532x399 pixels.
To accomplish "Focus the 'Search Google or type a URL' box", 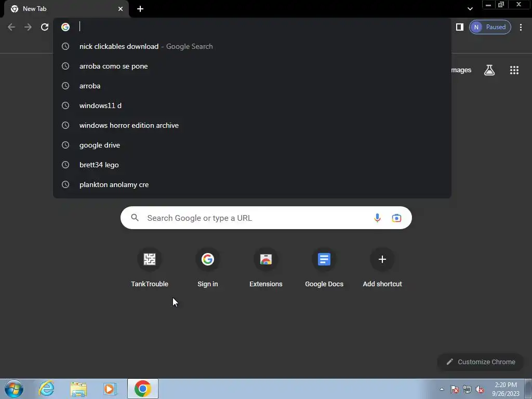I will (266, 218).
